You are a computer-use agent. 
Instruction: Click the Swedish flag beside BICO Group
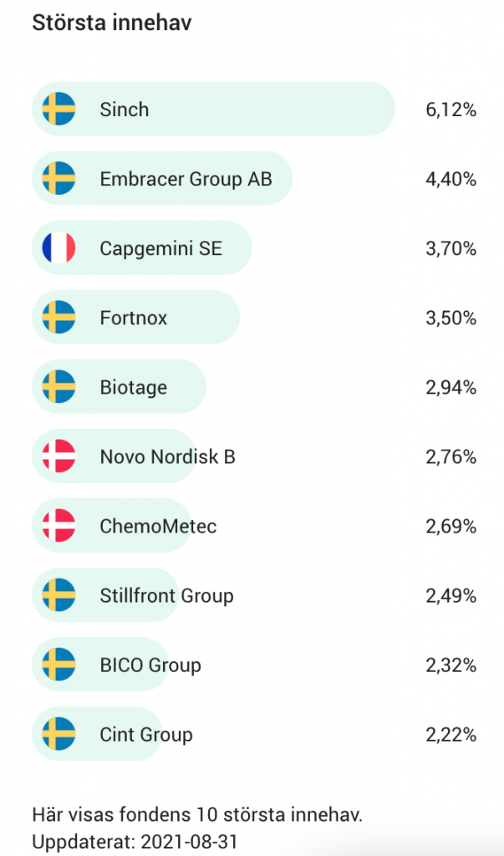pyautogui.click(x=59, y=665)
